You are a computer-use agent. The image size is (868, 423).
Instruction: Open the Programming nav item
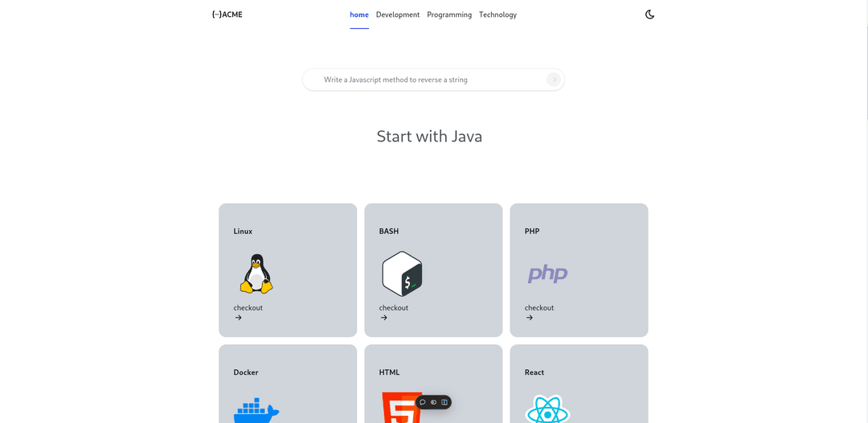[x=449, y=15]
